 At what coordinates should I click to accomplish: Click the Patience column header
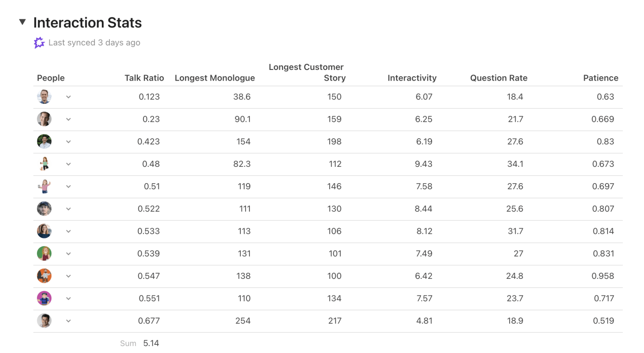pos(600,78)
